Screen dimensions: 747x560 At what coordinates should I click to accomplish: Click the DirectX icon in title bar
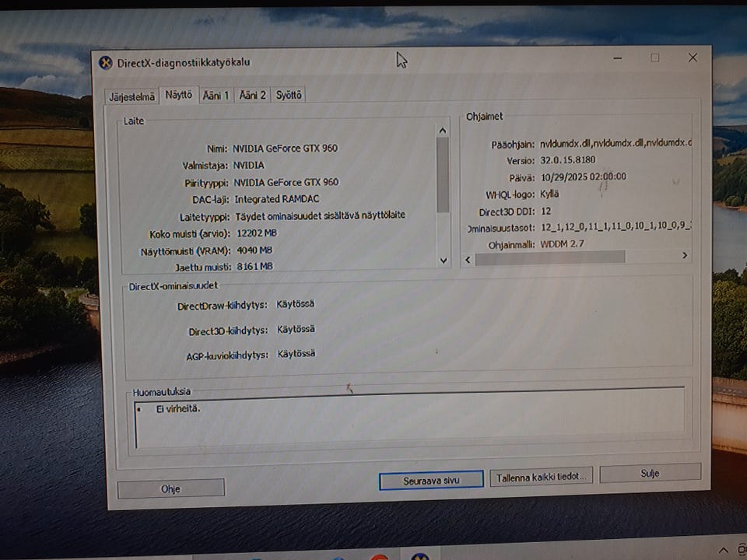point(105,62)
